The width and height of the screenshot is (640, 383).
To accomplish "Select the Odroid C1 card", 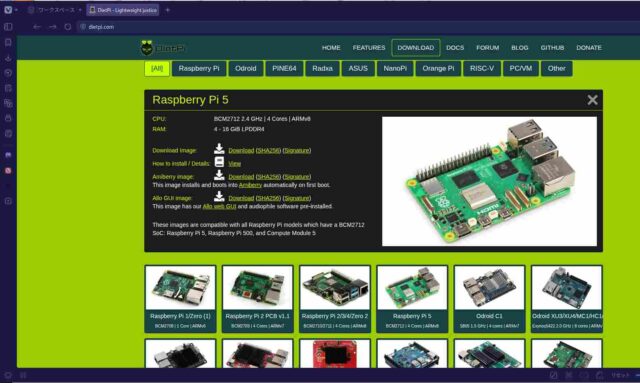I will tap(489, 298).
